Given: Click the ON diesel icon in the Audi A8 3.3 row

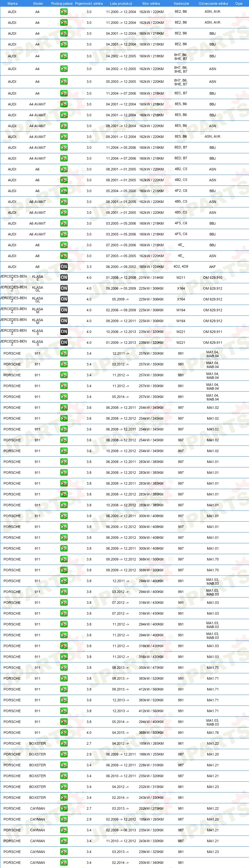Looking at the screenshot, I should [64, 266].
